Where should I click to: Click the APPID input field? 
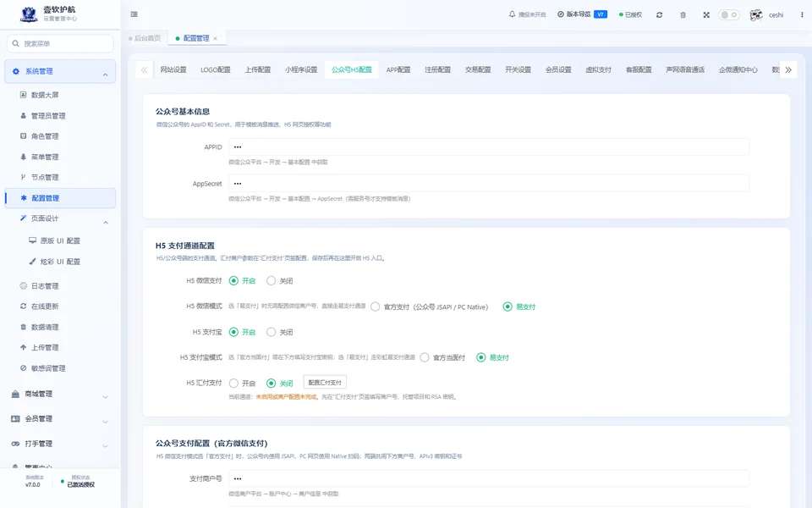point(489,147)
